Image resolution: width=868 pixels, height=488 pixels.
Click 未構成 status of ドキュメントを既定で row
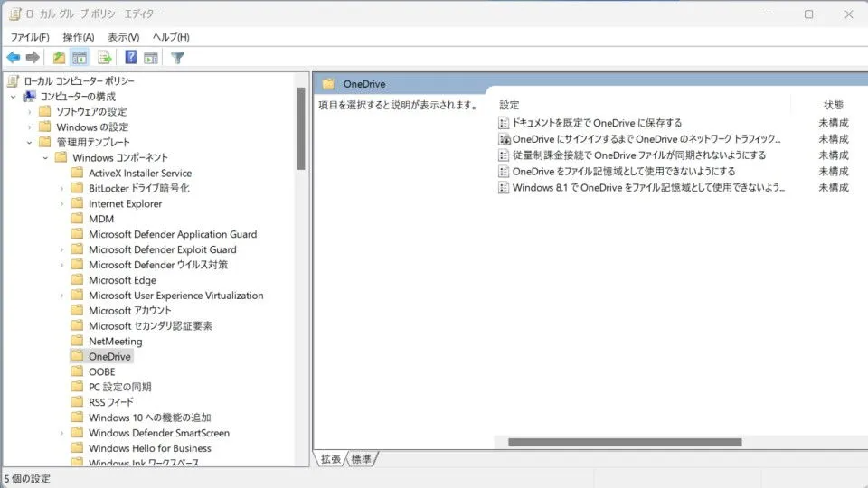click(833, 123)
